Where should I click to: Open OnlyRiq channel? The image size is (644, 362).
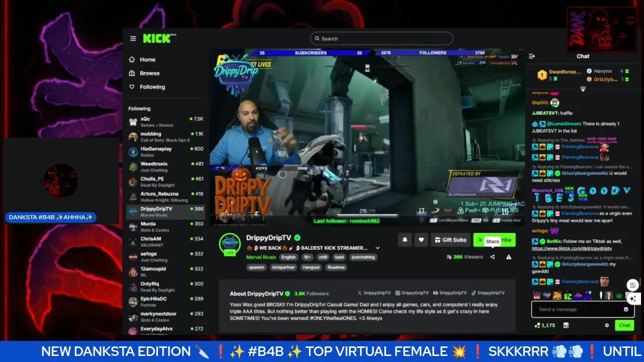[166, 287]
